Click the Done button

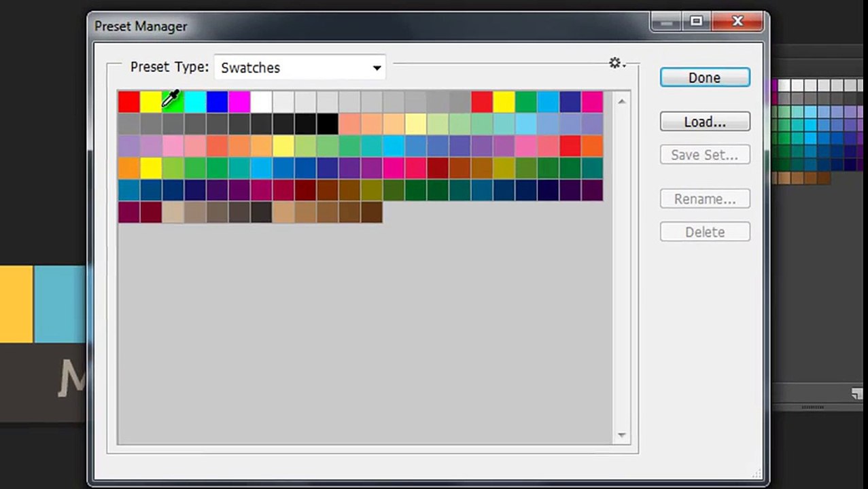point(705,77)
